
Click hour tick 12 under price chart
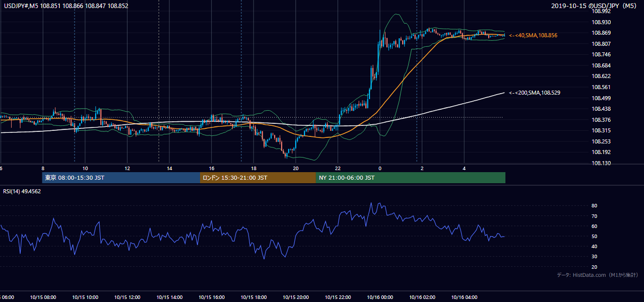pyautogui.click(x=127, y=169)
